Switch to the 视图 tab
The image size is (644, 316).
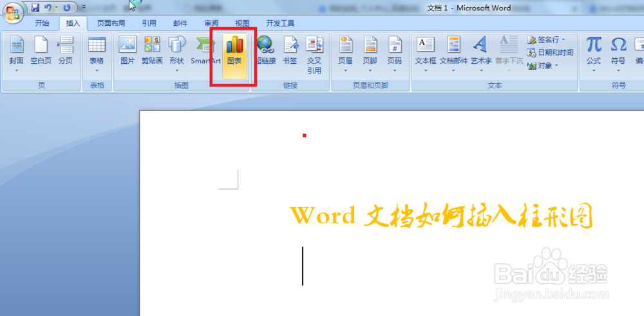coord(242,23)
